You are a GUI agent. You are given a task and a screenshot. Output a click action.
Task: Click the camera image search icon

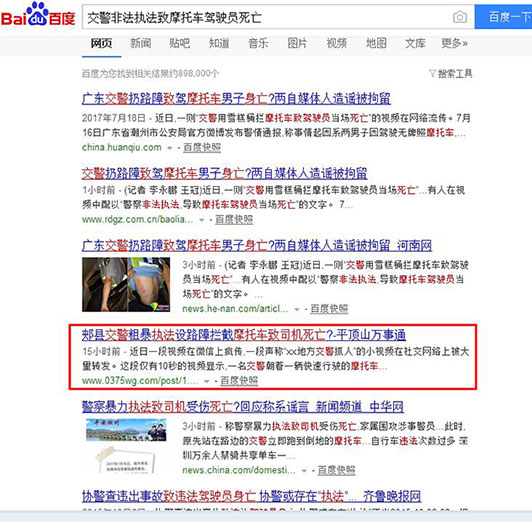pos(460,17)
